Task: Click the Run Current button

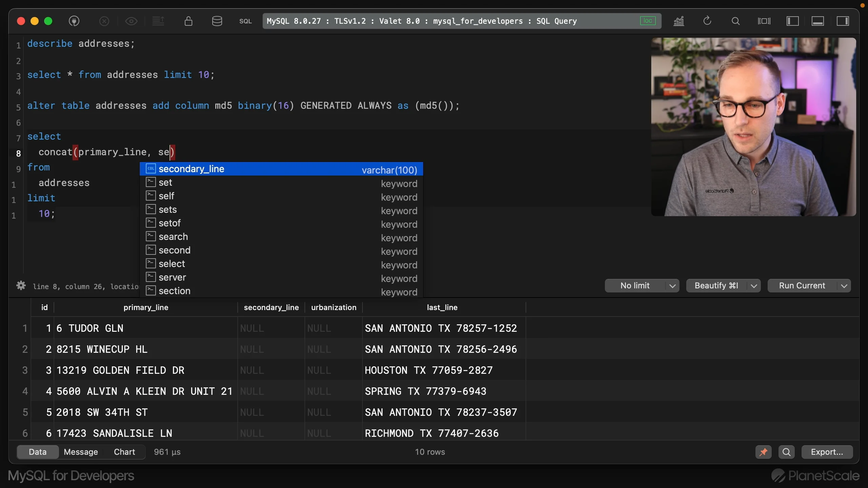Action: pyautogui.click(x=802, y=286)
